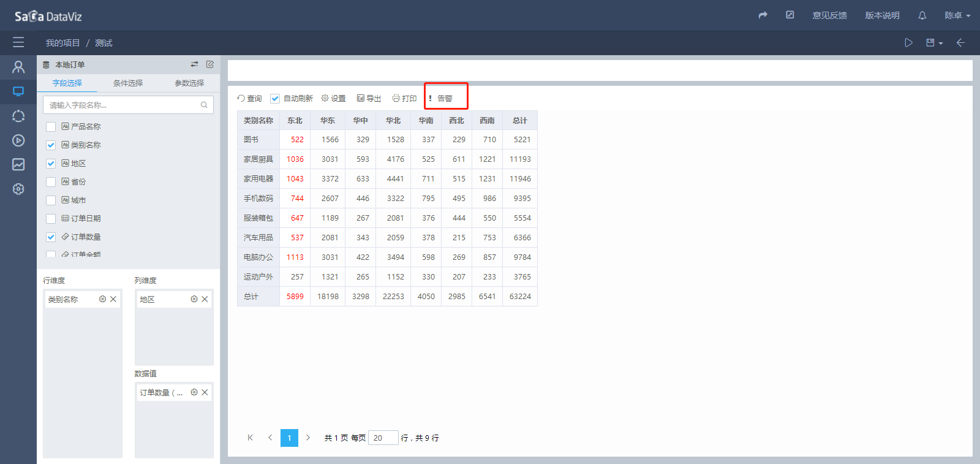Open the 陈卓 user dropdown

[957, 15]
